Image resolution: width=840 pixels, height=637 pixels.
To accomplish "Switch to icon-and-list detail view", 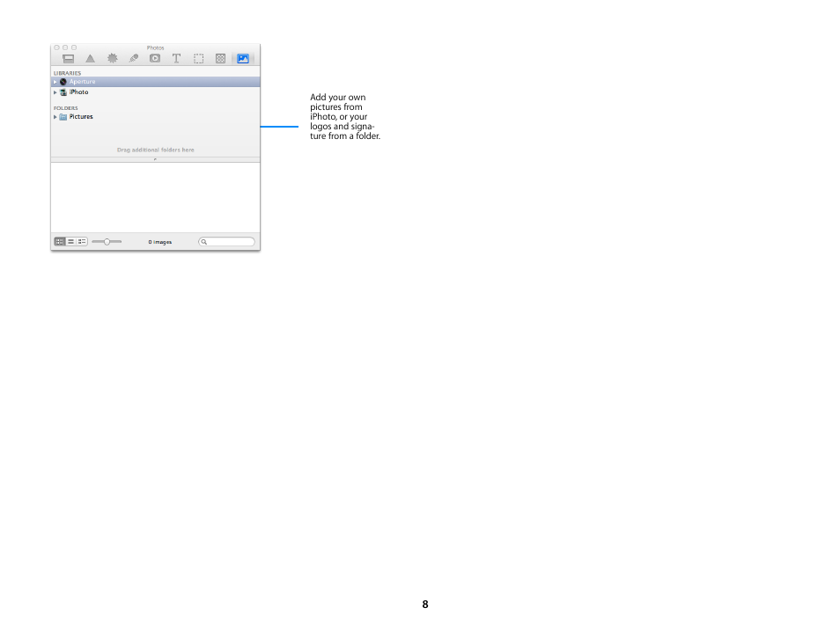I will [x=82, y=242].
